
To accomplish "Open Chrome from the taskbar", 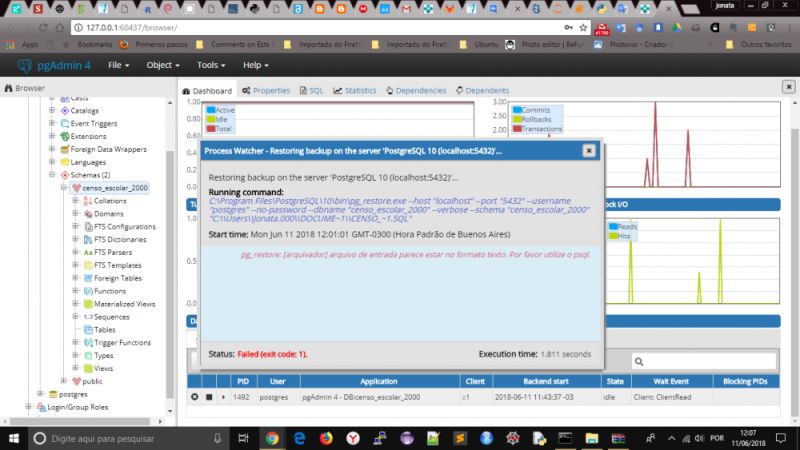I will [x=272, y=438].
